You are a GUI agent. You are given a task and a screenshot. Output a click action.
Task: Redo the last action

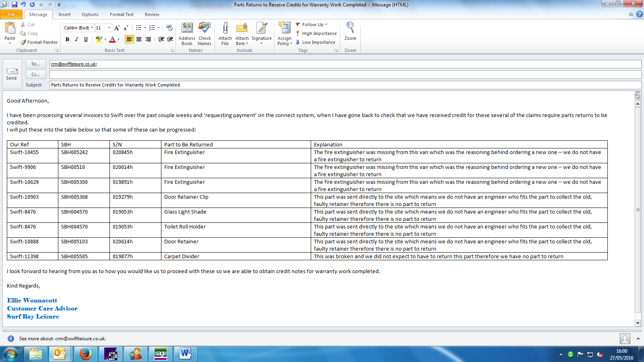point(32,4)
